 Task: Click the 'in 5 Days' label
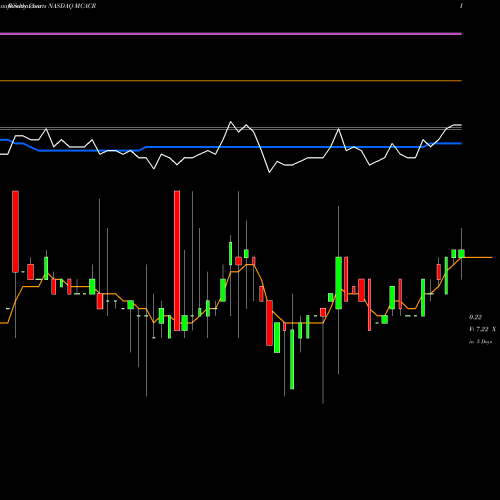tap(480, 342)
